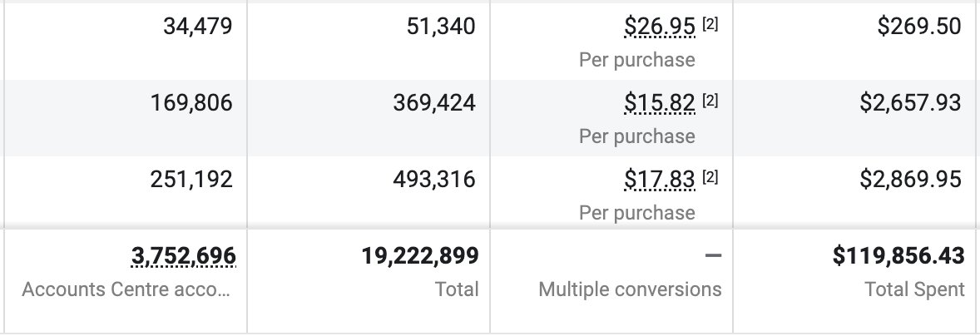Click the truncated Accounts Centre label
Viewport: 980px width, 336px height.
pyautogui.click(x=125, y=289)
